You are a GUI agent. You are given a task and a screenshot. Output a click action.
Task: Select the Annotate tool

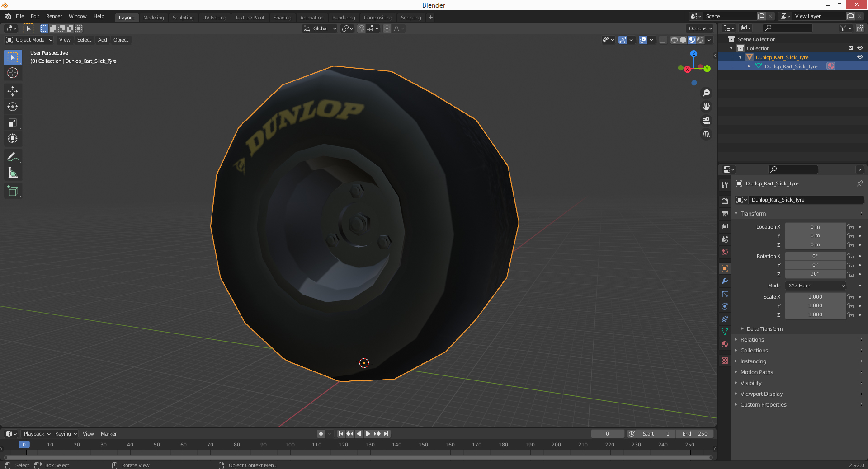coord(13,157)
